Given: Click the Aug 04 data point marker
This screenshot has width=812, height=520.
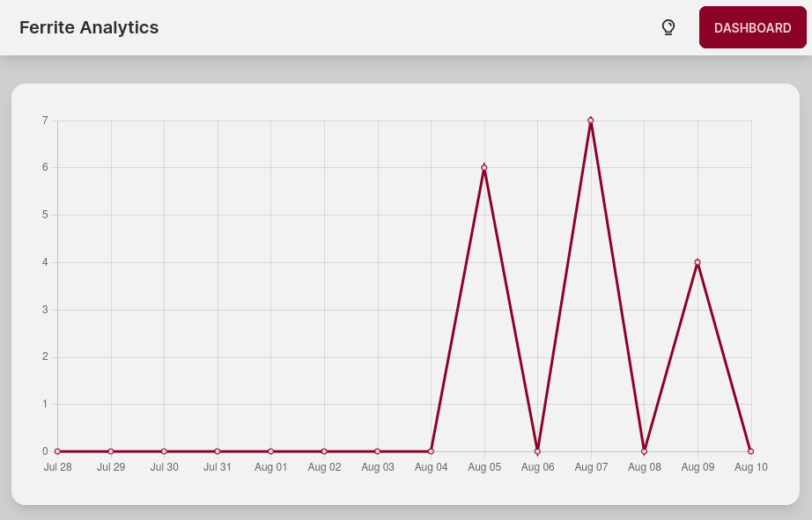Looking at the screenshot, I should click(x=430, y=450).
